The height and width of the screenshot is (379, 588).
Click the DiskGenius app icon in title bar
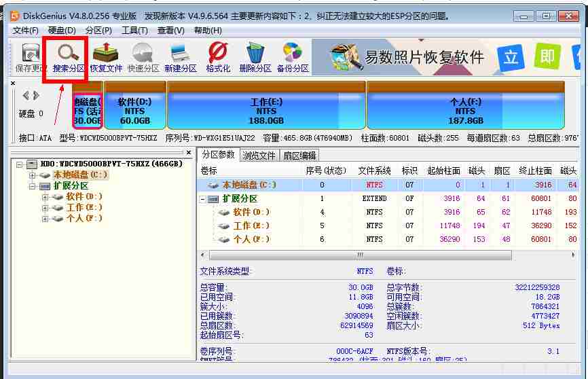(x=15, y=16)
